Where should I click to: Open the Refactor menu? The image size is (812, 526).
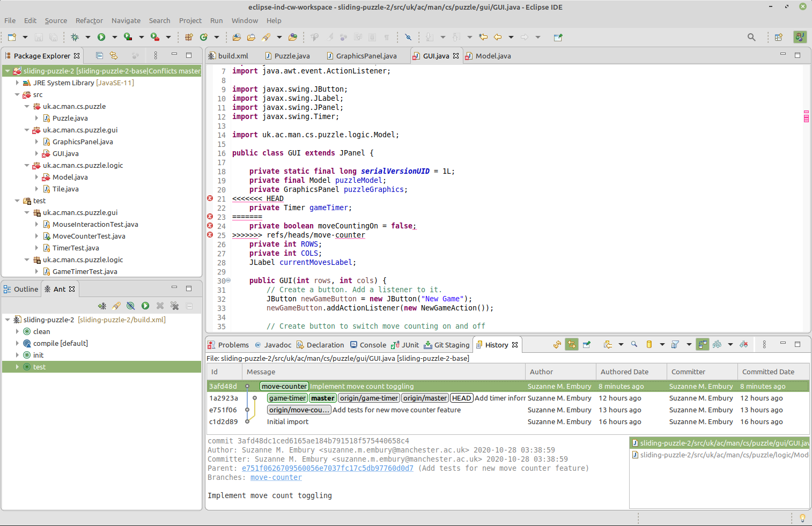coord(89,20)
